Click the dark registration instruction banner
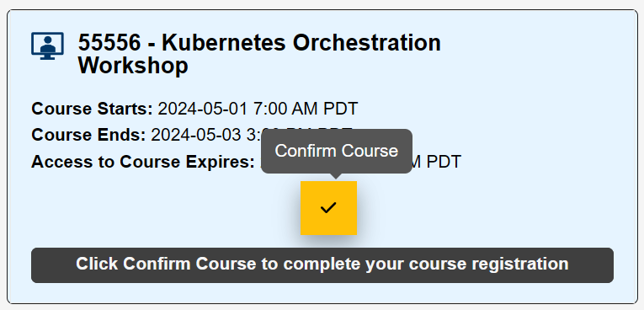The width and height of the screenshot is (644, 310). (x=322, y=265)
